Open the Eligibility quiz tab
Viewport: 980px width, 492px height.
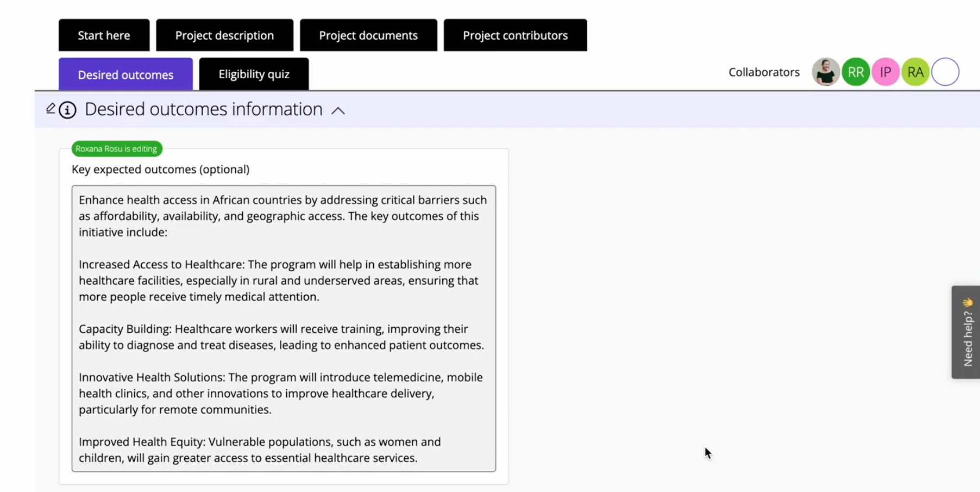pos(254,74)
